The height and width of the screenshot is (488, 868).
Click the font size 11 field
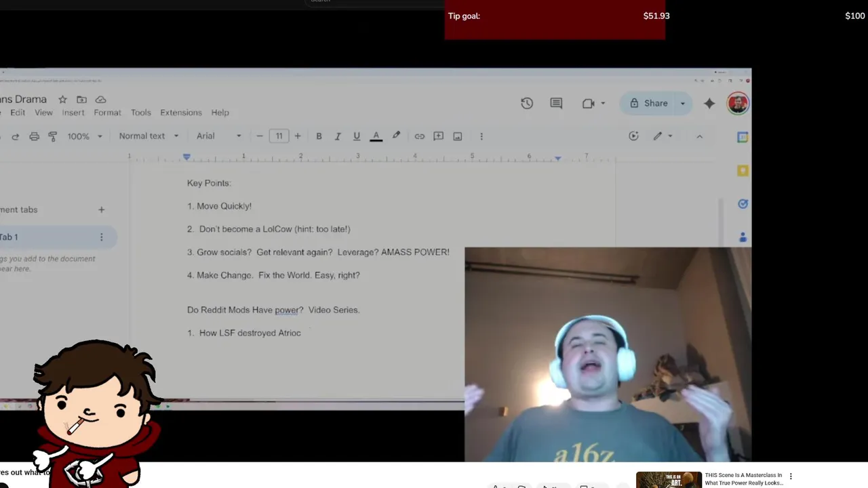[x=279, y=136]
